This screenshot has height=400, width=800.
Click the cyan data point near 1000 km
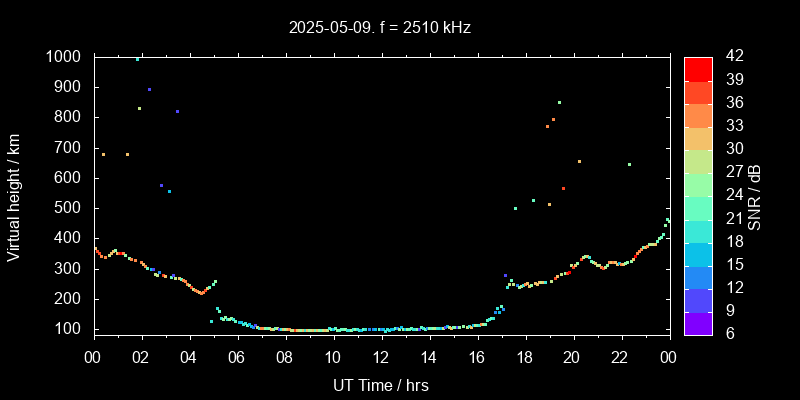point(137,59)
